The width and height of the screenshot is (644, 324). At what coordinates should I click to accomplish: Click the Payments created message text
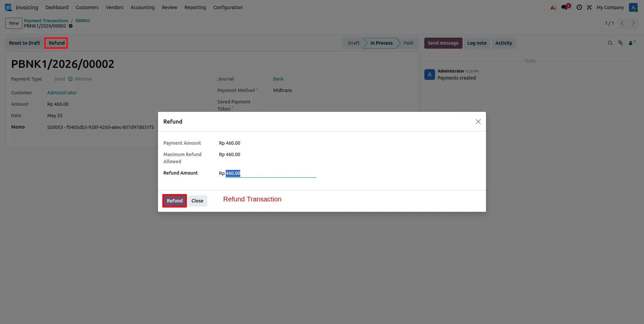tap(457, 78)
